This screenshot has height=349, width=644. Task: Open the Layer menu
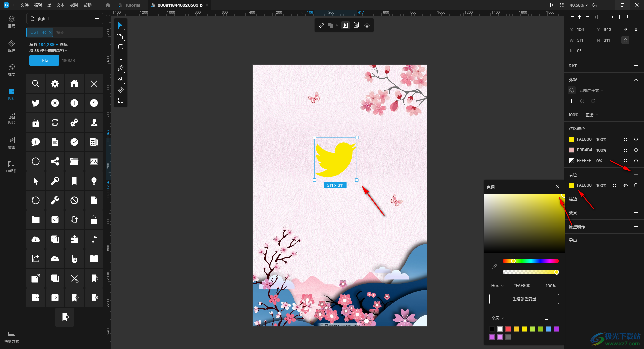tap(49, 5)
